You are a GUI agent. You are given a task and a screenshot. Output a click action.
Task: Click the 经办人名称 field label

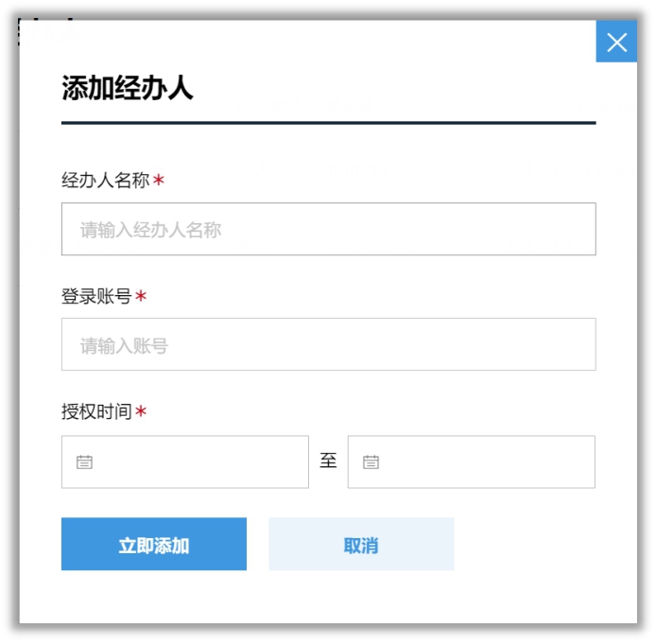tap(105, 181)
